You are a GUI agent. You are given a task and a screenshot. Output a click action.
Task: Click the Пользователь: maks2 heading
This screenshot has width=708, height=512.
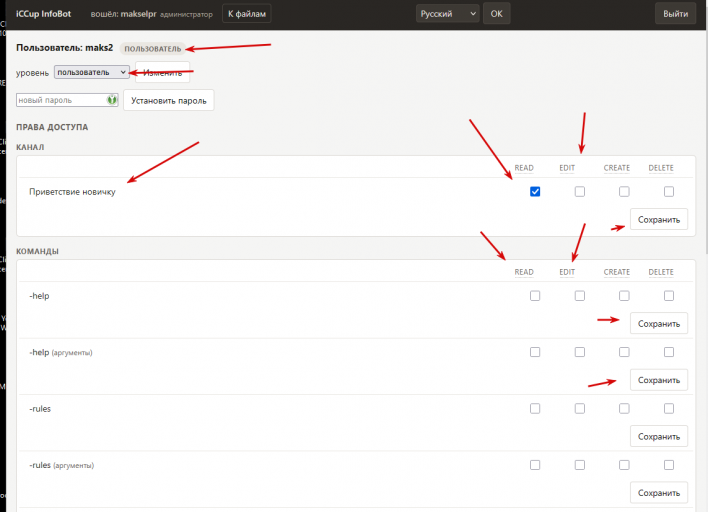(x=65, y=47)
